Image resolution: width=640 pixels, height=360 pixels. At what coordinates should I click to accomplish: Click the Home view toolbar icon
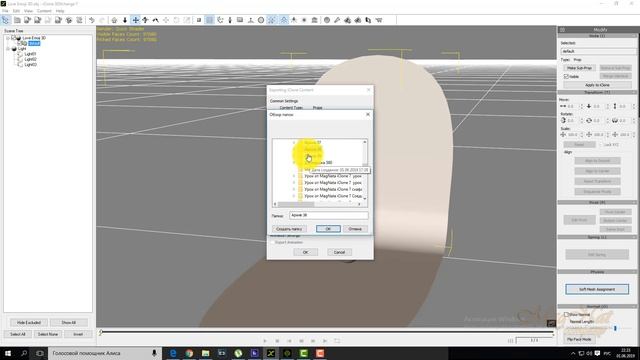(x=114, y=20)
